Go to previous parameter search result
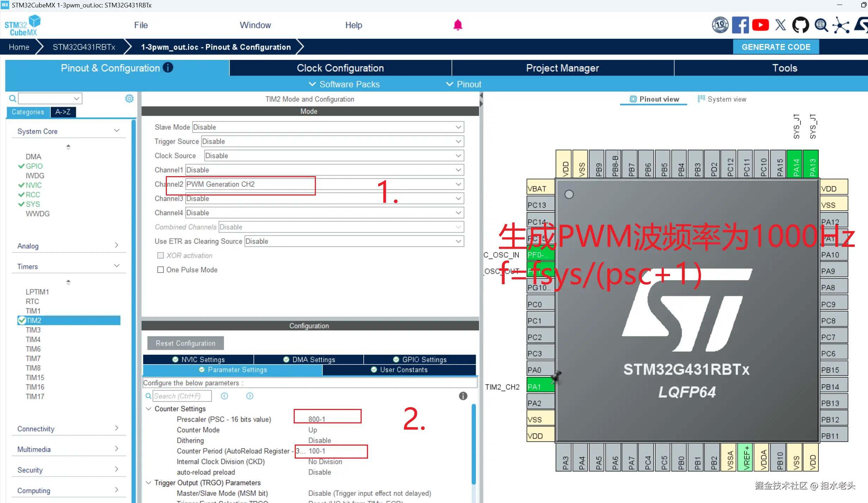The image size is (868, 503). [x=224, y=396]
